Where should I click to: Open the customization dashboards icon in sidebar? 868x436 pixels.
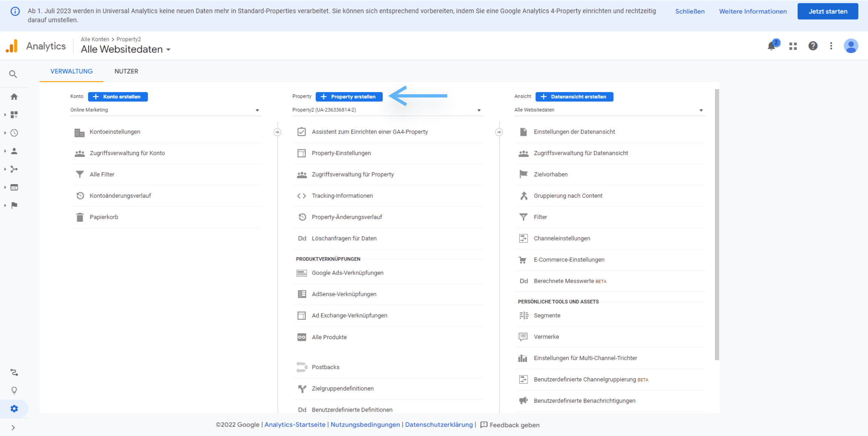pos(14,115)
